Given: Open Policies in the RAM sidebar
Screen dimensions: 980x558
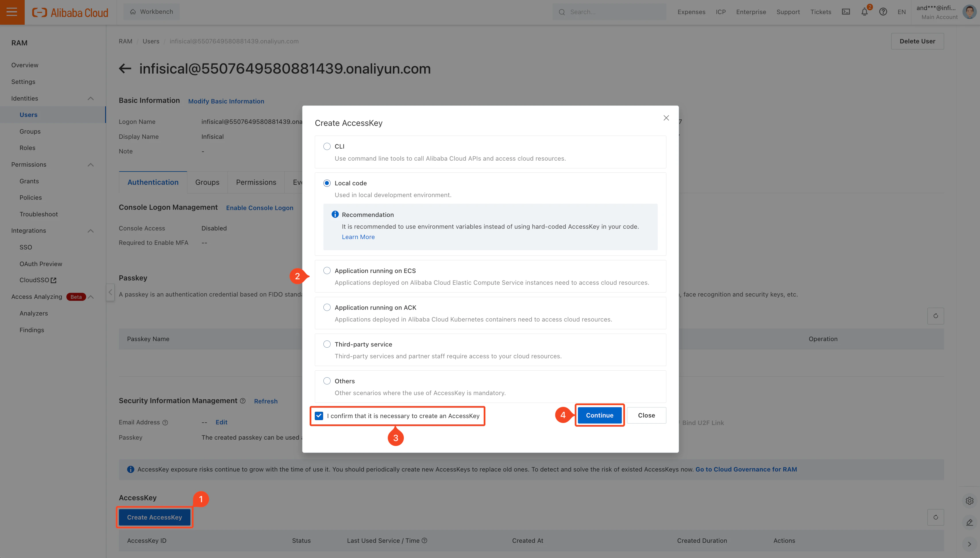Looking at the screenshot, I should pos(31,198).
